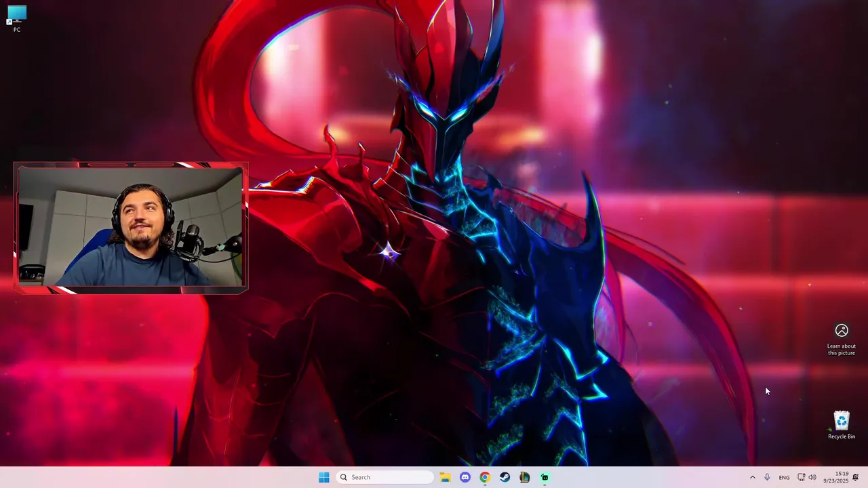Open the notification bell icon
Image resolution: width=868 pixels, height=488 pixels.
tap(856, 477)
